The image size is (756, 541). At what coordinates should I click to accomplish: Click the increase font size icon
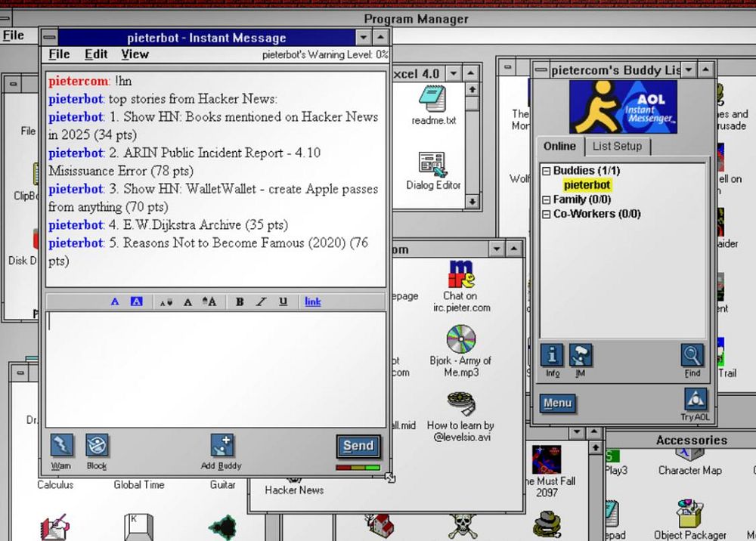click(209, 301)
